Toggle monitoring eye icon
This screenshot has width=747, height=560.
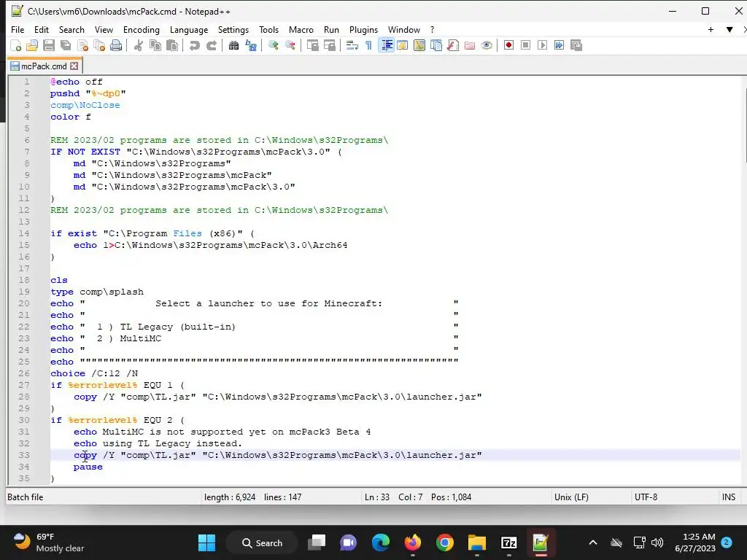tap(487, 45)
